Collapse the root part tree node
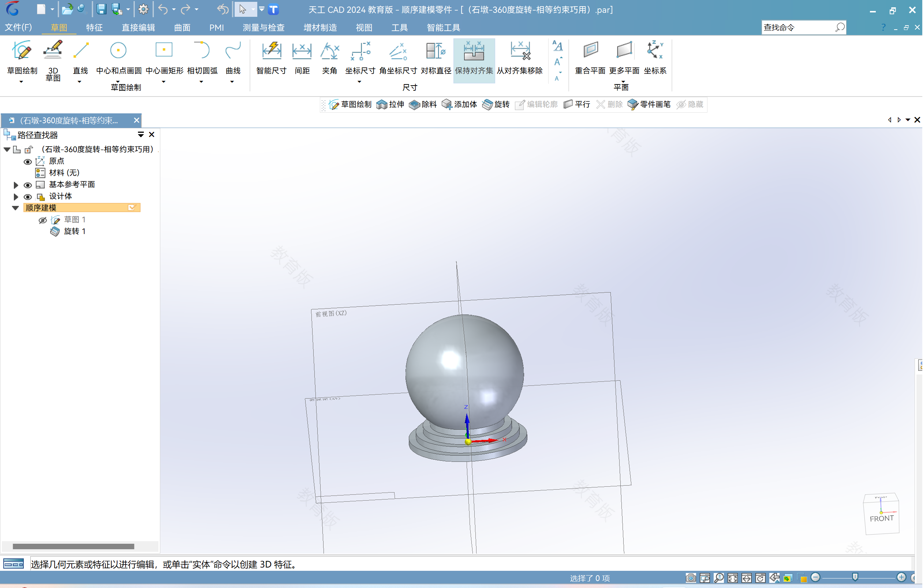The height and width of the screenshot is (588, 923). (x=7, y=150)
